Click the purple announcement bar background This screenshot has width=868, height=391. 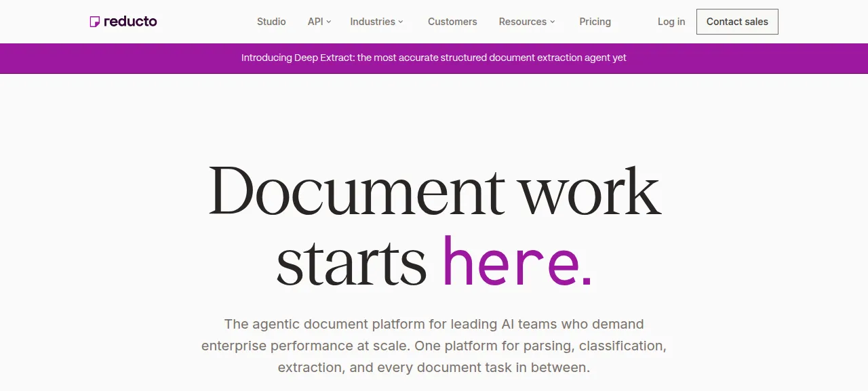(x=746, y=58)
